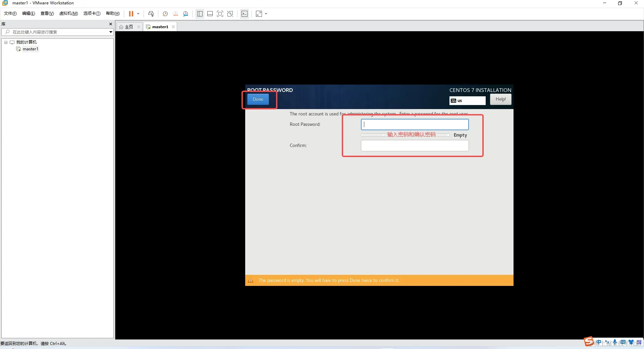The image size is (644, 349).
Task: Select 我的计算机 in the library tree
Action: pyautogui.click(x=26, y=42)
